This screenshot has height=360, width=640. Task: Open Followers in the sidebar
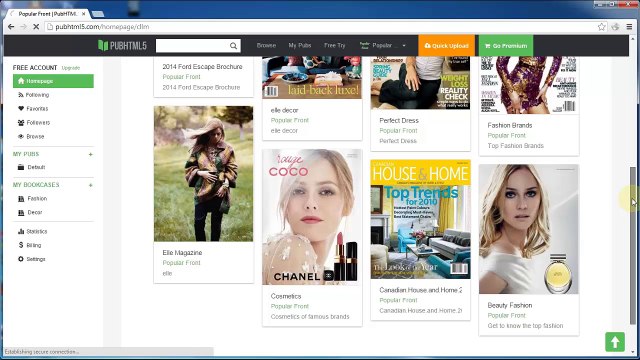[x=34, y=122]
